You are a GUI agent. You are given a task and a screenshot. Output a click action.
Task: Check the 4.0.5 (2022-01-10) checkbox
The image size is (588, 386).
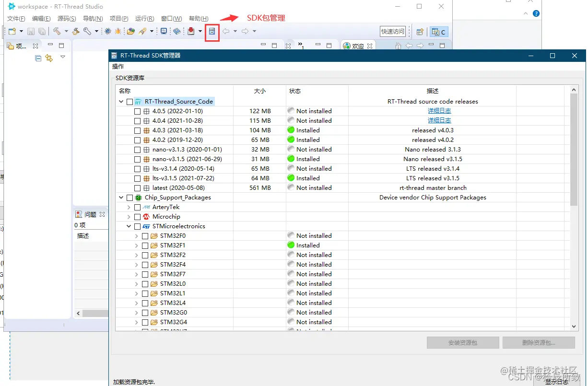[137, 111]
